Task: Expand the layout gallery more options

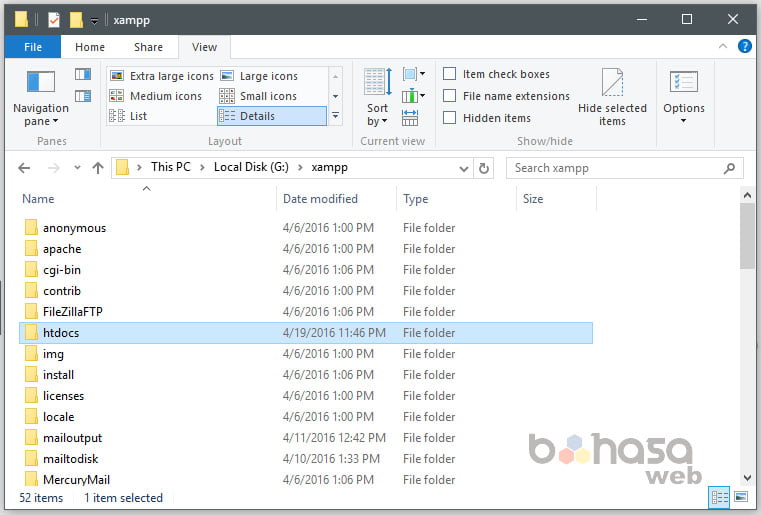Action: click(335, 116)
